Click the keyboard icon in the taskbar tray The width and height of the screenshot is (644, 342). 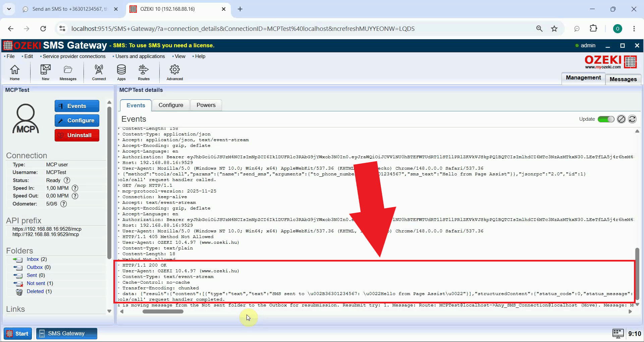(x=618, y=333)
